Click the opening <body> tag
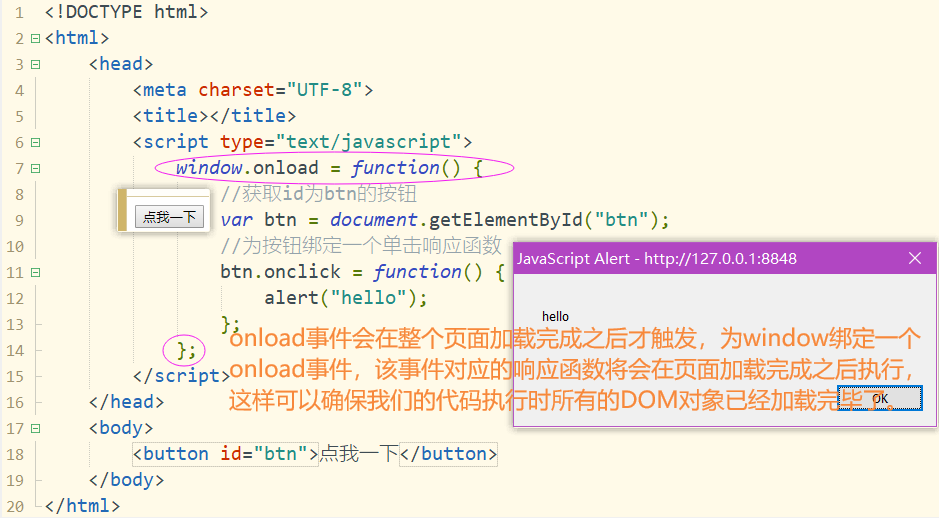Viewport: 939px width, 518px height. [121, 428]
